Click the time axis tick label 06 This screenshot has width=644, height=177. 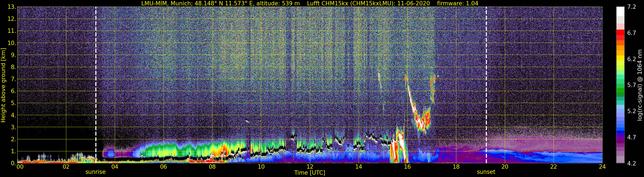coord(164,167)
